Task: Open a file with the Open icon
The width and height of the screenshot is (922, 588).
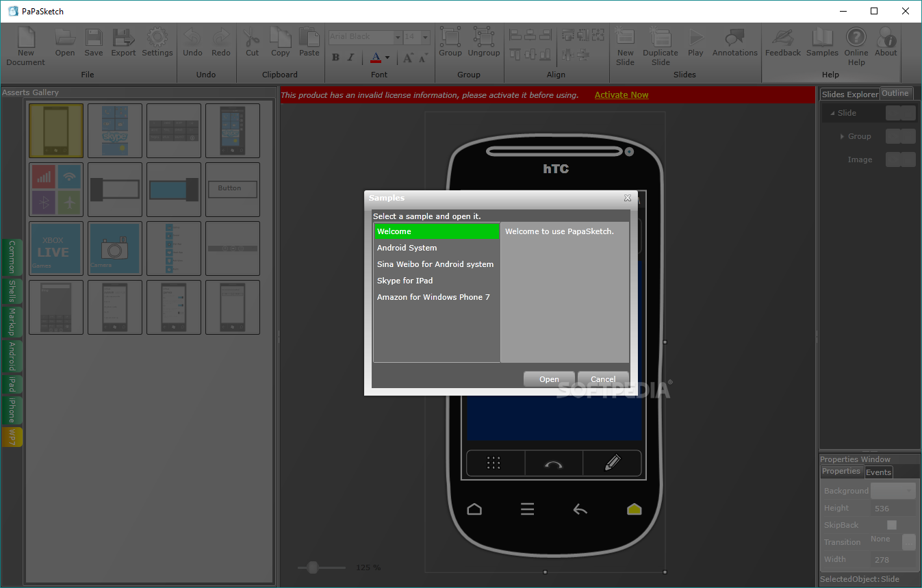Action: (65, 38)
